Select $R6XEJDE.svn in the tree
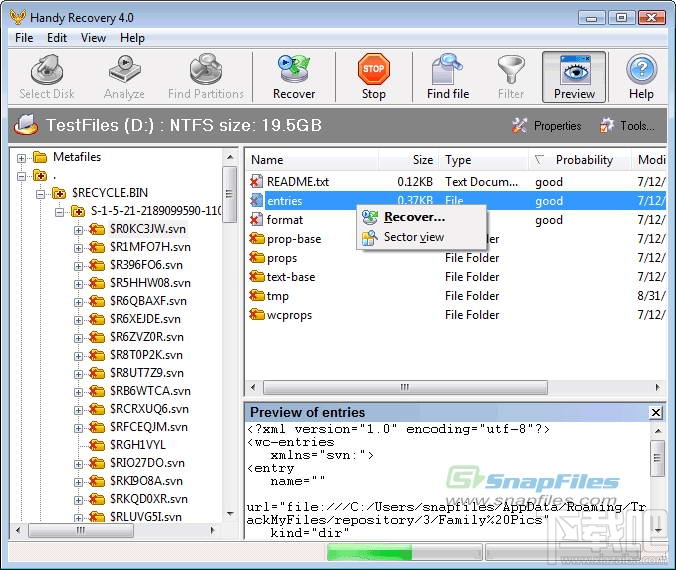This screenshot has width=676, height=570. tap(145, 319)
